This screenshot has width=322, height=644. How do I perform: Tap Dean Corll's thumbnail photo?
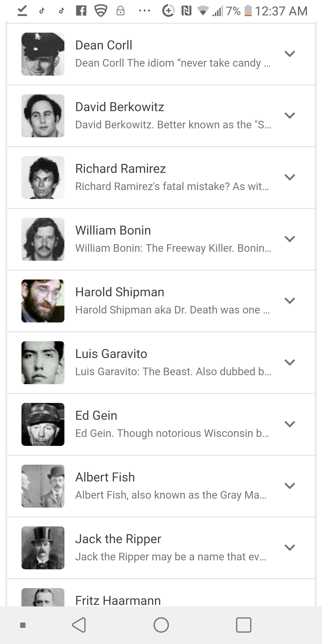click(43, 54)
